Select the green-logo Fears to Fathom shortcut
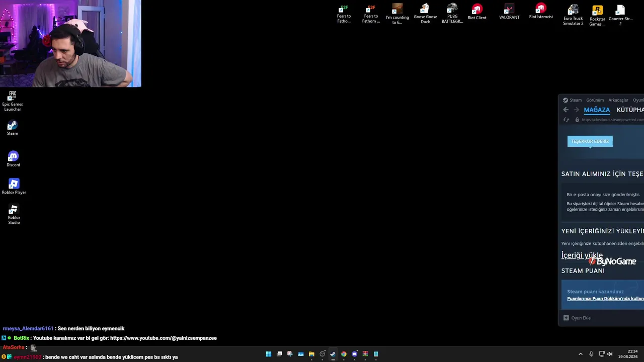This screenshot has height=362, width=644. pos(344,14)
